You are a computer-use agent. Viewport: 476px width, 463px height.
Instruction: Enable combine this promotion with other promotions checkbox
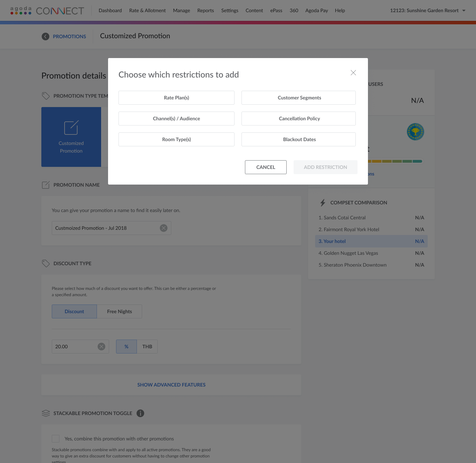point(56,439)
